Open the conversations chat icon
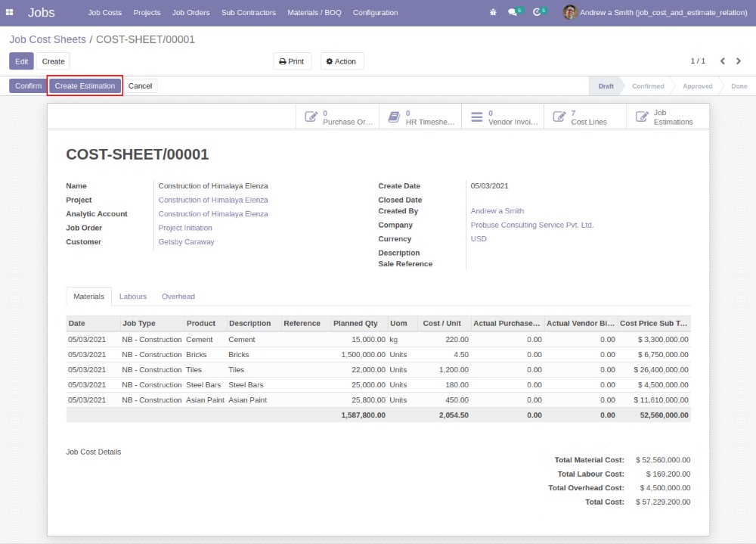This screenshot has height=544, width=756. 513,13
